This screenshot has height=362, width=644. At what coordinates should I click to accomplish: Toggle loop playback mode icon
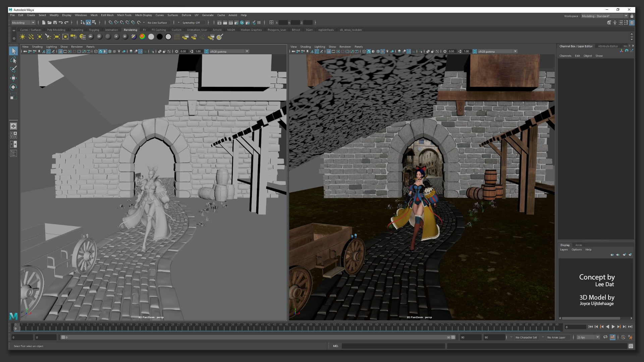605,337
